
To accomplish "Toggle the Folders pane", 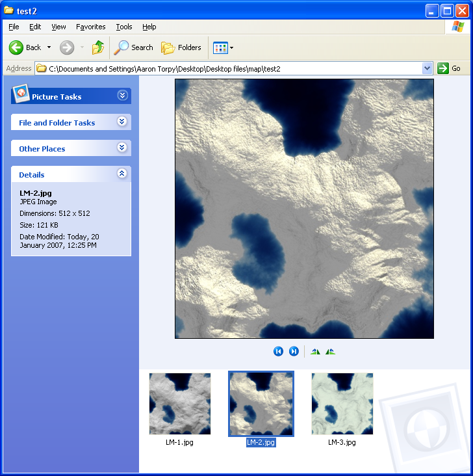I will click(181, 47).
